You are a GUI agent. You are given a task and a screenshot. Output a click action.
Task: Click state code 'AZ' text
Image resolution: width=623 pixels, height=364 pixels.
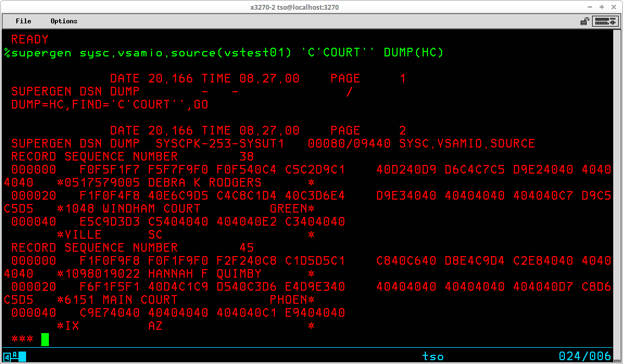(155, 326)
